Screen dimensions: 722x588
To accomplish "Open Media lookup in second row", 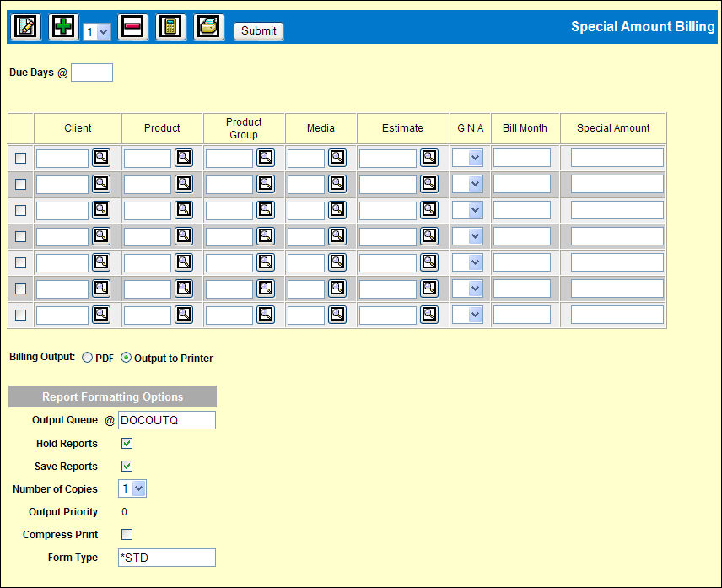I will click(337, 184).
